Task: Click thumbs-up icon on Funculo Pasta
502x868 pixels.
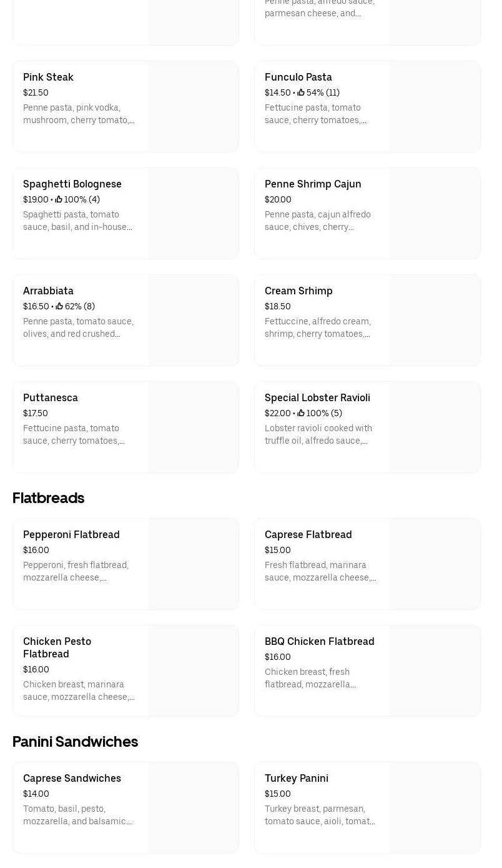Action: coord(301,92)
